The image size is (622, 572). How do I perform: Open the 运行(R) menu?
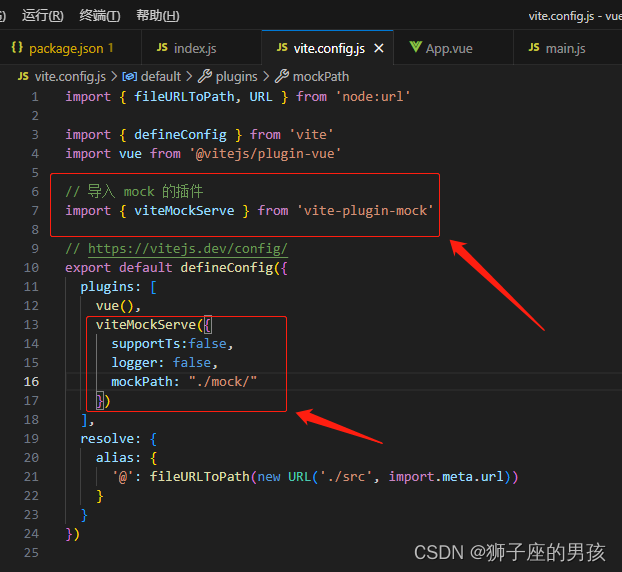(x=42, y=15)
